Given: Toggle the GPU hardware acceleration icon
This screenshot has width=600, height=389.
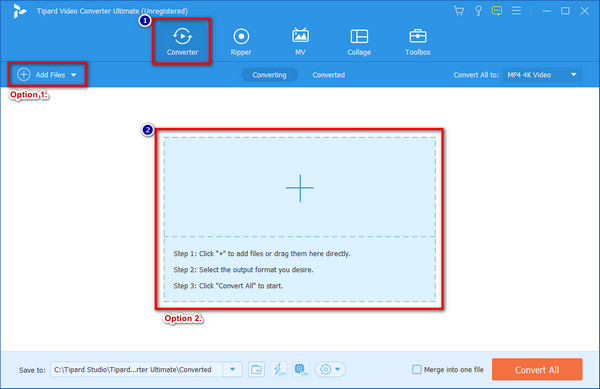Looking at the screenshot, I should tap(301, 369).
